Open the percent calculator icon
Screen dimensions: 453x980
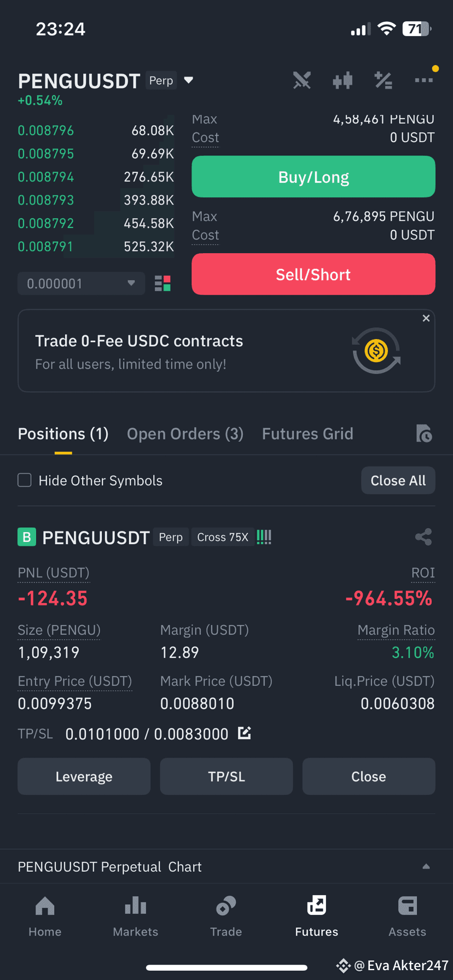coord(383,80)
